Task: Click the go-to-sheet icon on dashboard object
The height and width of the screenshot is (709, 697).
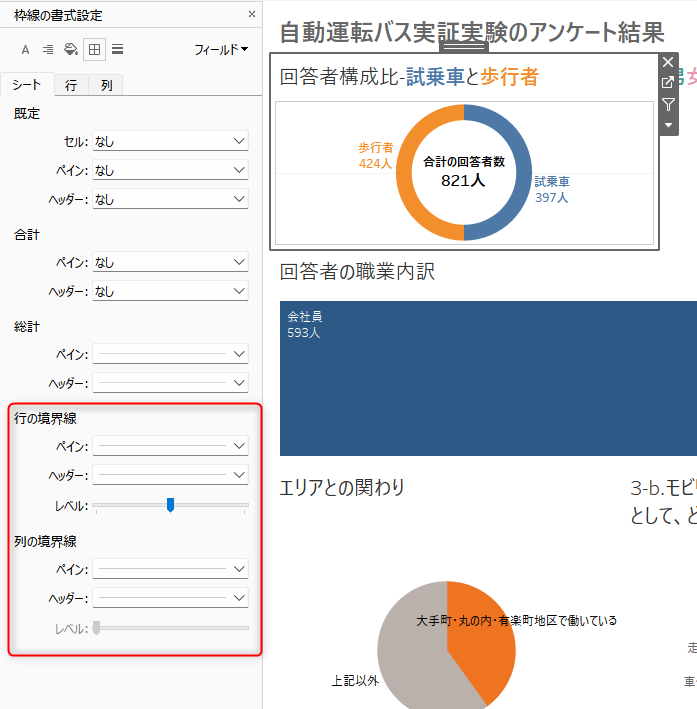Action: tap(669, 83)
